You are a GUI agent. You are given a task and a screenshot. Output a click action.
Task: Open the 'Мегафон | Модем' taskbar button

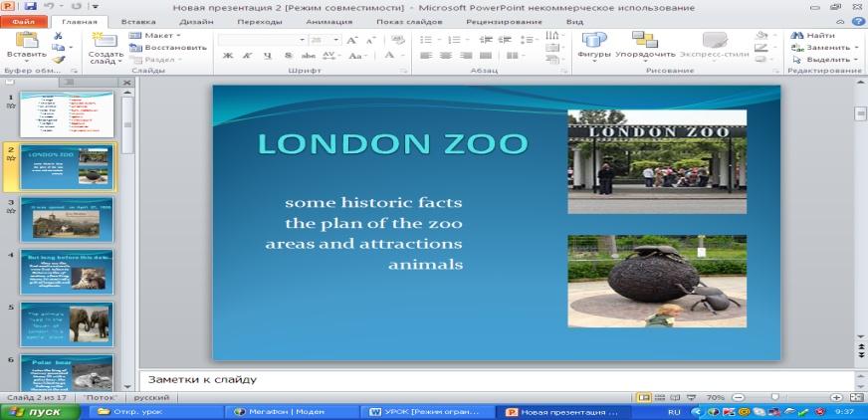pos(291,412)
